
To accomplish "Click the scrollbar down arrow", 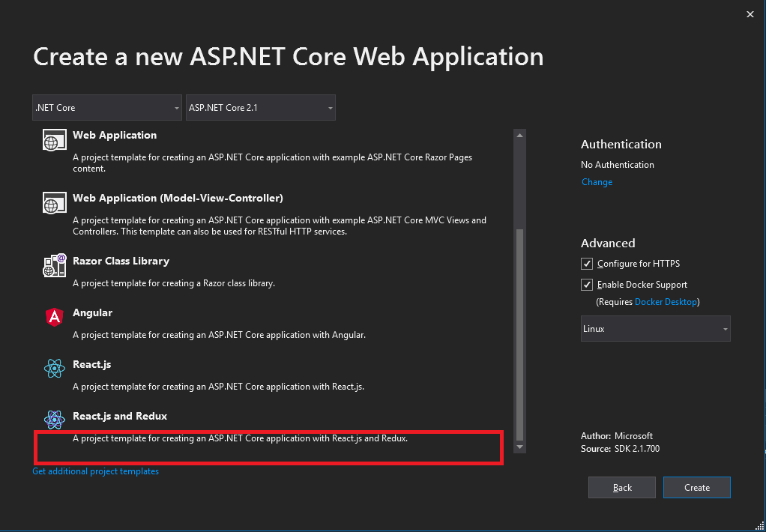I will tap(520, 447).
